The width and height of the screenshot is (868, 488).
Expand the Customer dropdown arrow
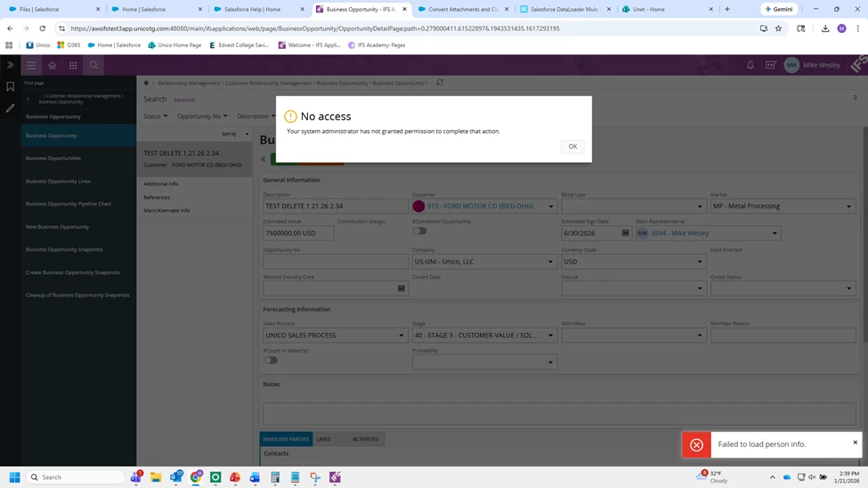click(550, 206)
